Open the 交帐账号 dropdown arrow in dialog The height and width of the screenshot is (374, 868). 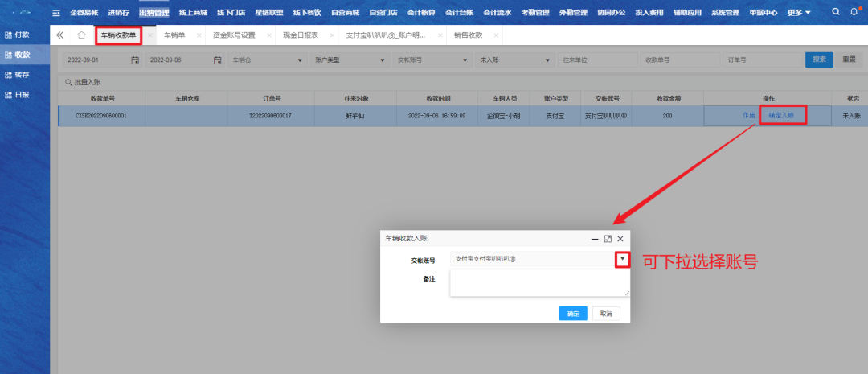point(622,259)
